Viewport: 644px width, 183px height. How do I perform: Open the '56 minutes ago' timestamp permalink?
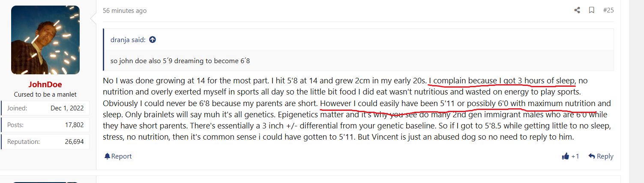tap(125, 11)
